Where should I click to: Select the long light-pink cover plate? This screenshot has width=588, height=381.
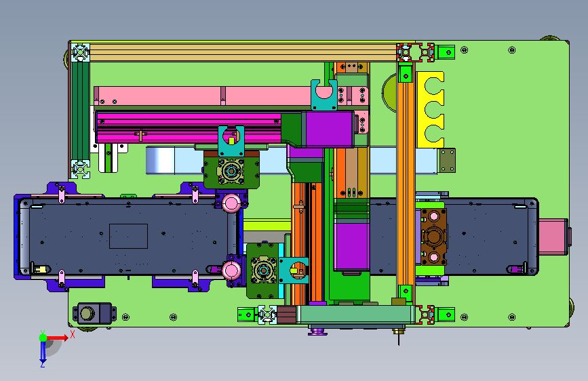click(x=203, y=96)
